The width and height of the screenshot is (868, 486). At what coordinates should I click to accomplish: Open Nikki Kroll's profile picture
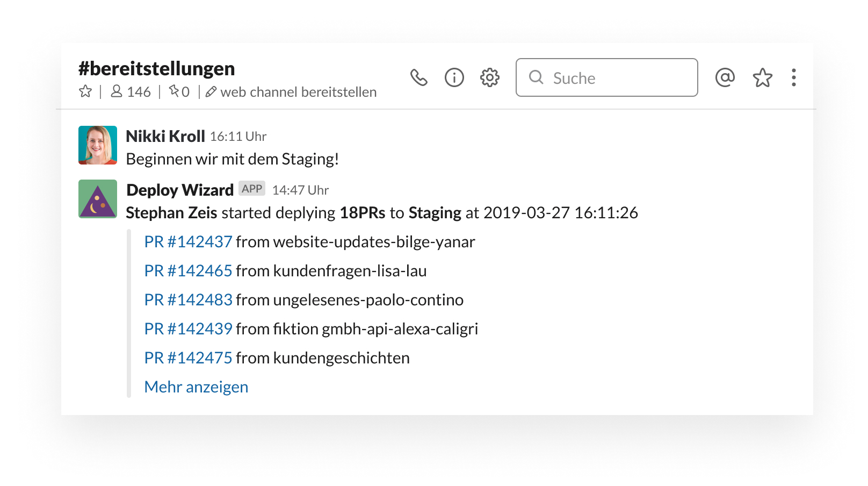pyautogui.click(x=98, y=145)
